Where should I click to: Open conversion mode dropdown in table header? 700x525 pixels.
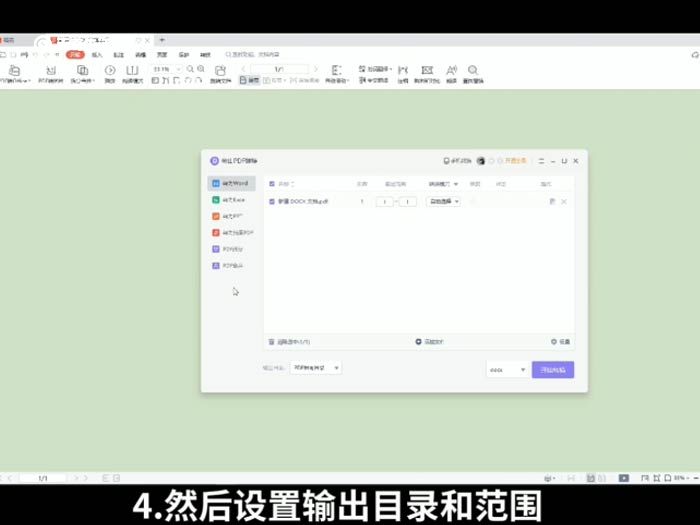[443, 184]
